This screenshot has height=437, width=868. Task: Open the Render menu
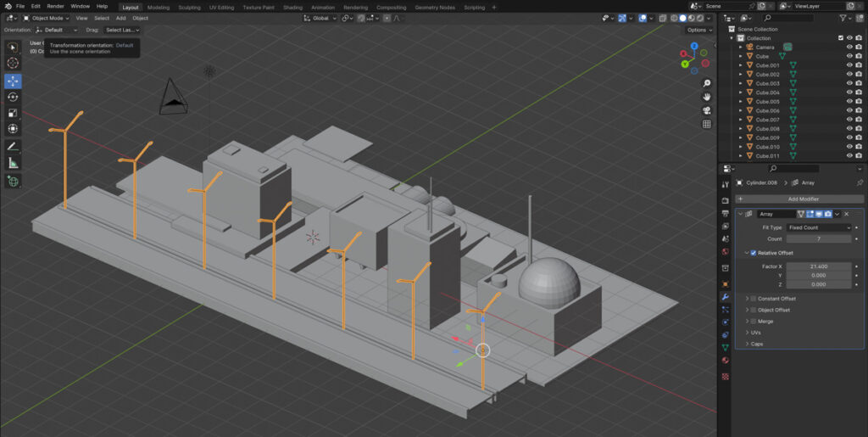(x=55, y=6)
